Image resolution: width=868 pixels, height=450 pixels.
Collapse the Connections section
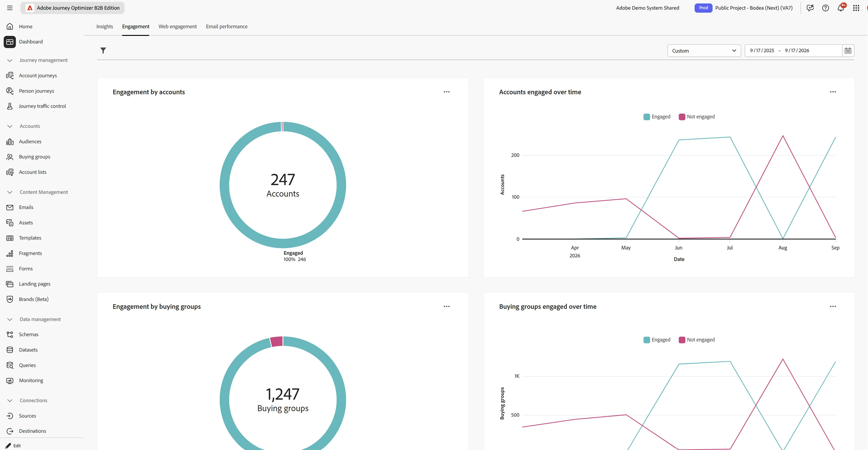(10, 401)
